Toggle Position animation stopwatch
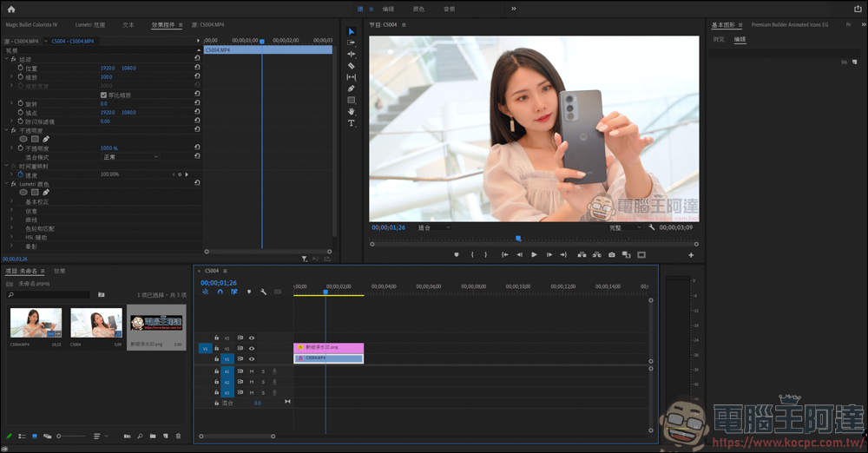Viewport: 868px width, 453px height. click(21, 68)
